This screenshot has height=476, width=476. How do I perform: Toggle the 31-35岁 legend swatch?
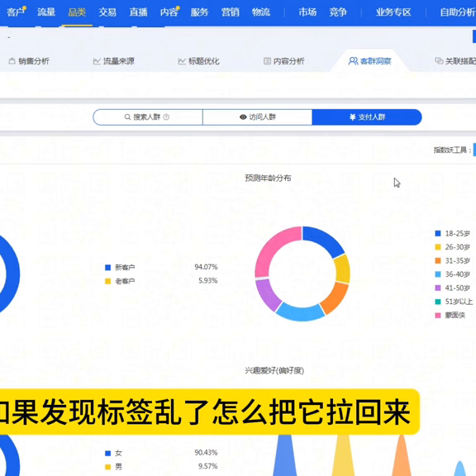click(x=438, y=260)
